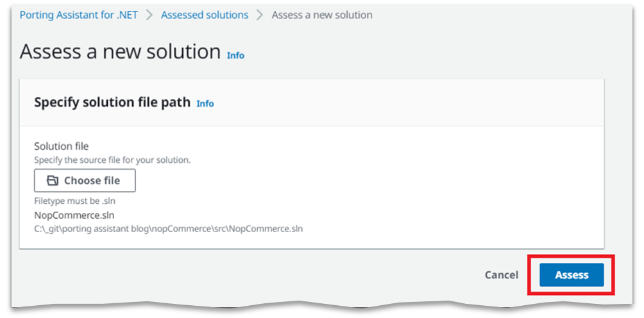Screen dimensions: 644x318
Task: Select the Assess a new solution breadcrumb
Action: coord(322,15)
